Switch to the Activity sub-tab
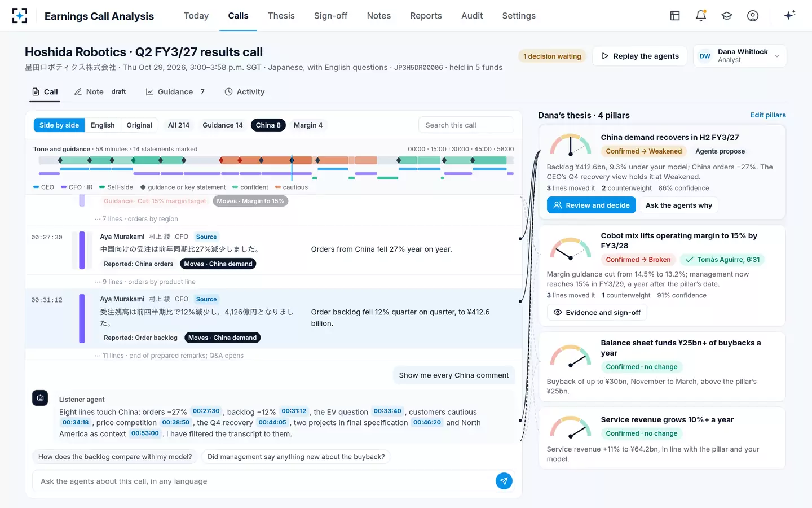Image resolution: width=812 pixels, height=508 pixels. pyautogui.click(x=245, y=92)
